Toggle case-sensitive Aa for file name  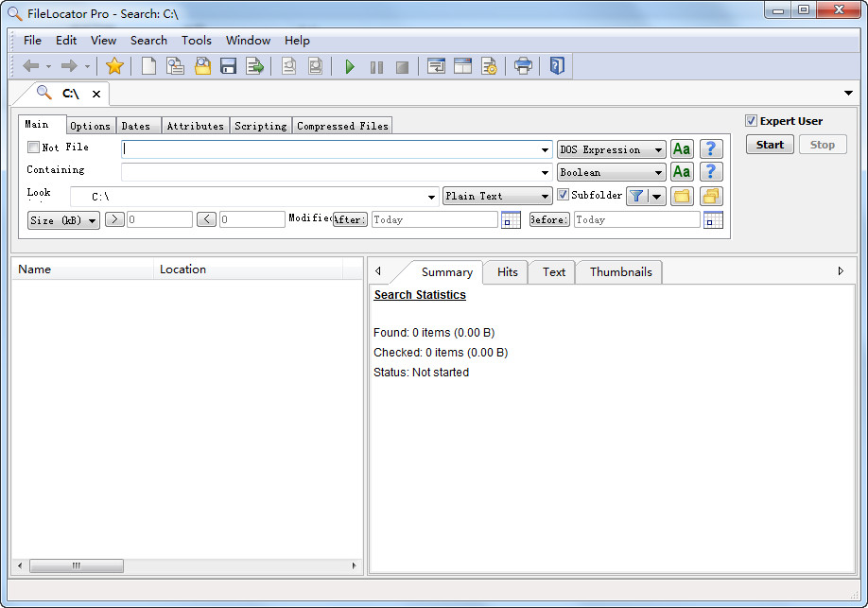tap(682, 149)
